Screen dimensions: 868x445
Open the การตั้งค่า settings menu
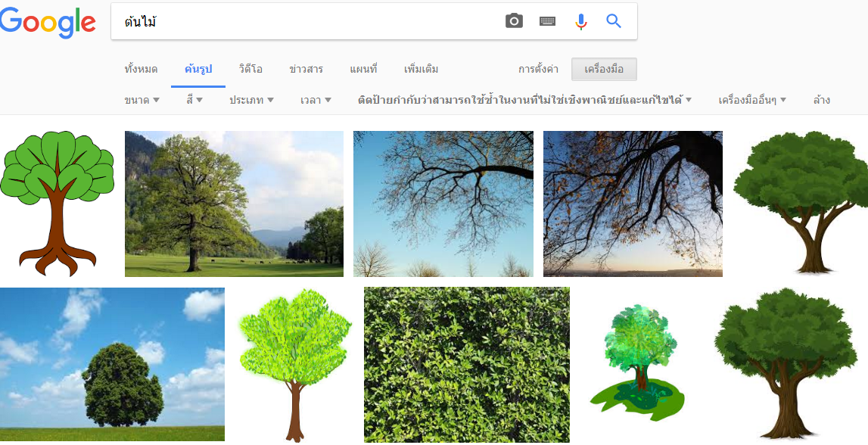click(x=538, y=69)
